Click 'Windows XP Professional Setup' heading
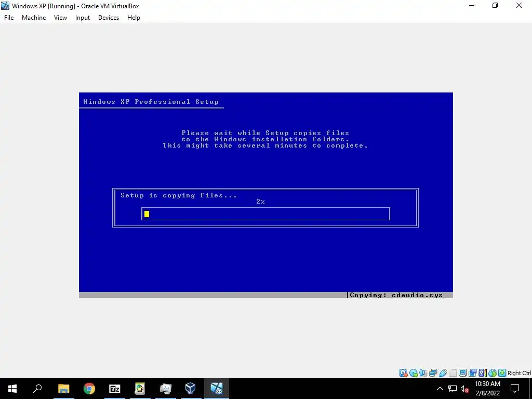 click(x=151, y=102)
